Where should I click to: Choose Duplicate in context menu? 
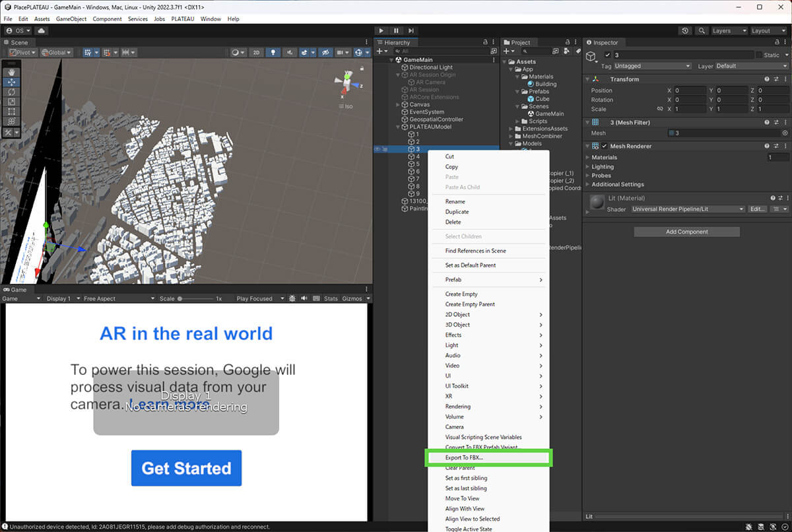point(457,212)
